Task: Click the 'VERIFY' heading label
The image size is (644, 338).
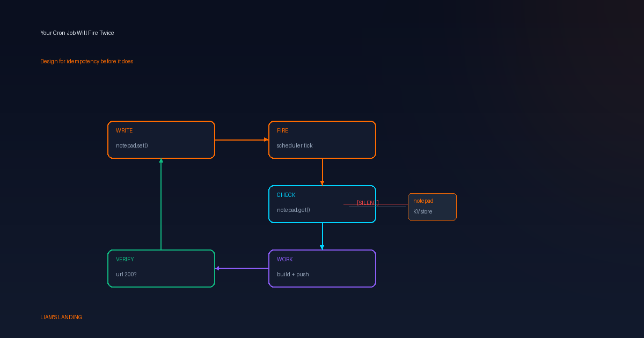Action: [x=125, y=259]
